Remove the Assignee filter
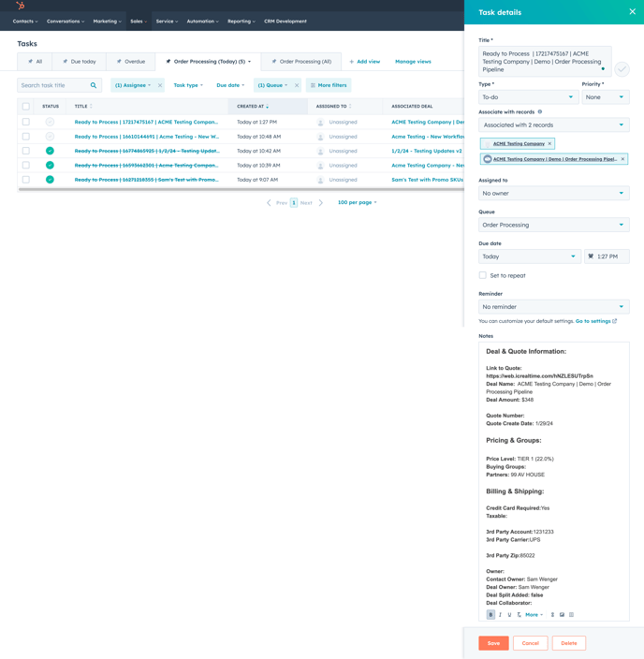This screenshot has height=659, width=644. (x=160, y=85)
